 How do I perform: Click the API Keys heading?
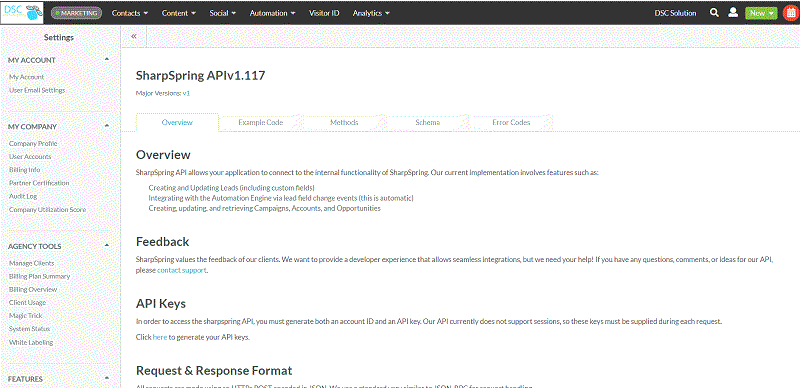[161, 304]
